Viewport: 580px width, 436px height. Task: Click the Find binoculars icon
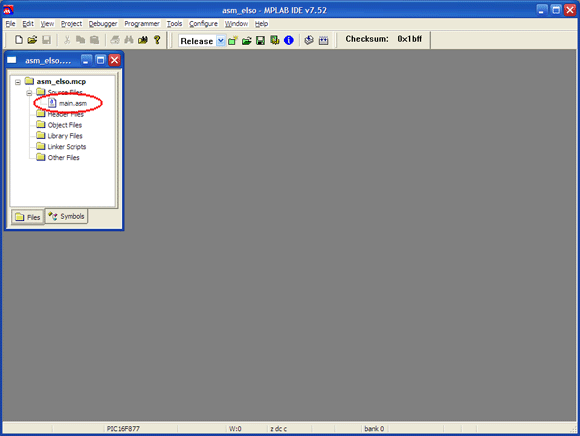point(129,40)
